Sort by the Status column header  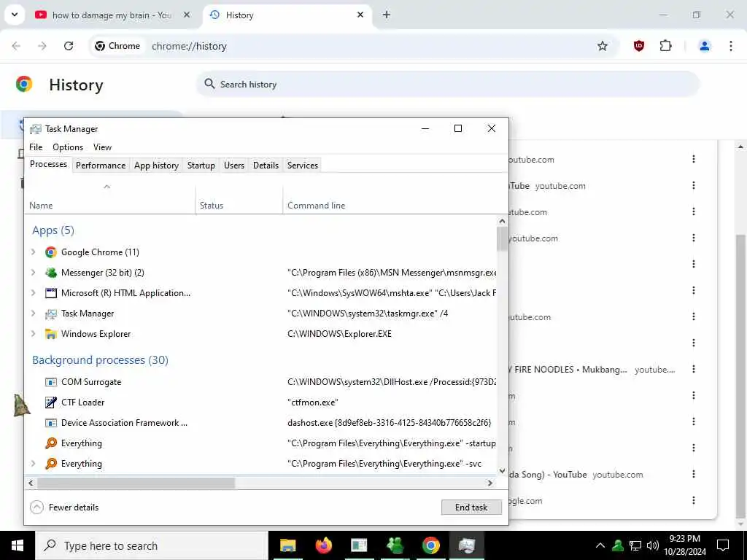[239, 198]
